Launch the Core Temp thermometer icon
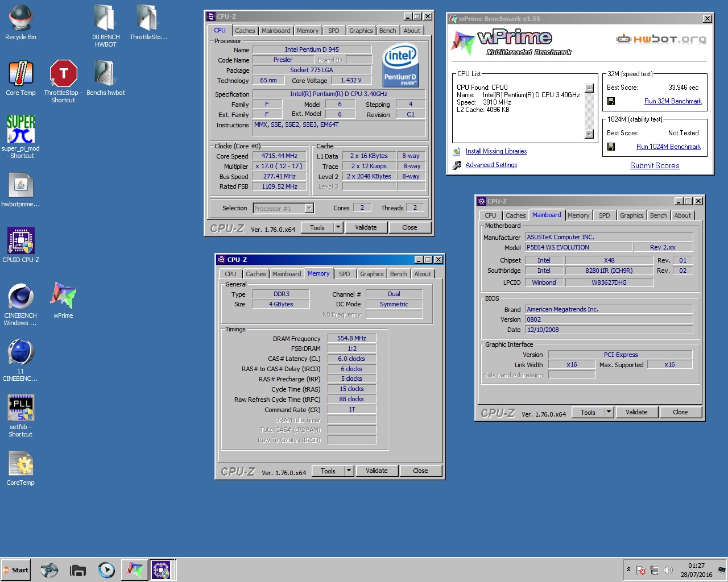 point(20,74)
